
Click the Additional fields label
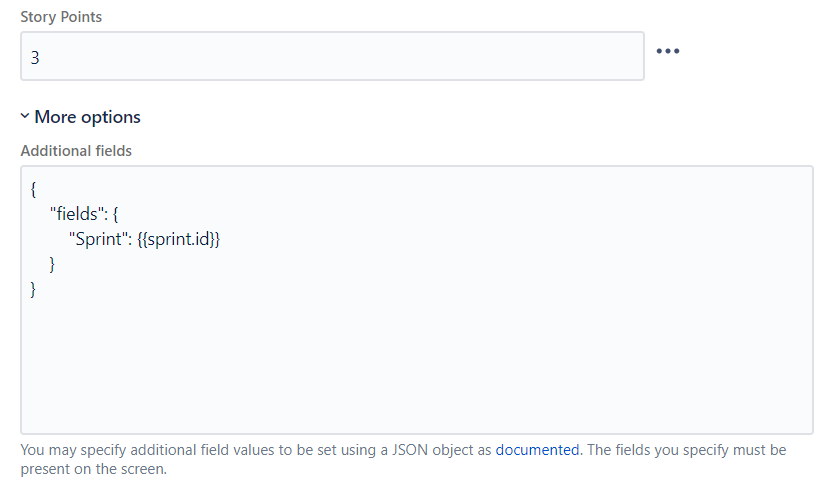tap(76, 151)
